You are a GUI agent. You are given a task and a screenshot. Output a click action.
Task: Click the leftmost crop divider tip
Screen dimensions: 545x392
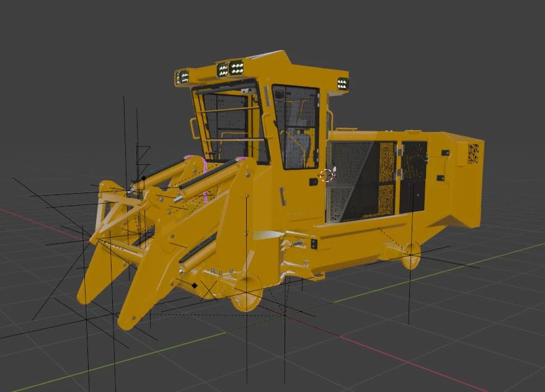pyautogui.click(x=86, y=295)
